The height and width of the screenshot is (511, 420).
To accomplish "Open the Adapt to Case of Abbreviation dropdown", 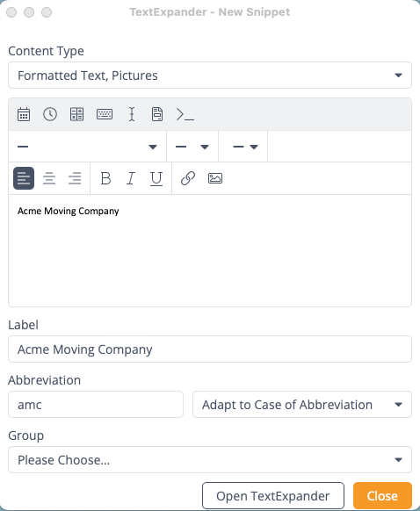I will point(302,405).
